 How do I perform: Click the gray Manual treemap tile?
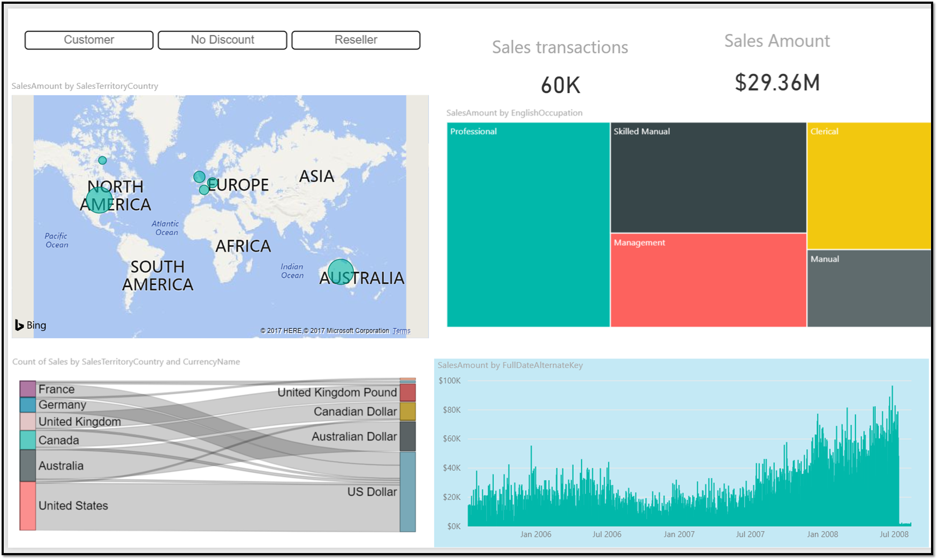[869, 288]
